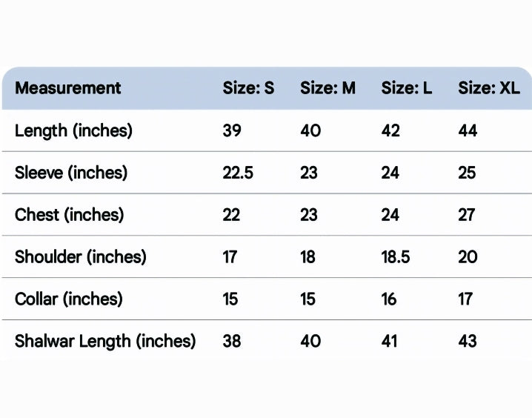The height and width of the screenshot is (418, 532).
Task: Click the size XL length value 44
Action: click(468, 131)
